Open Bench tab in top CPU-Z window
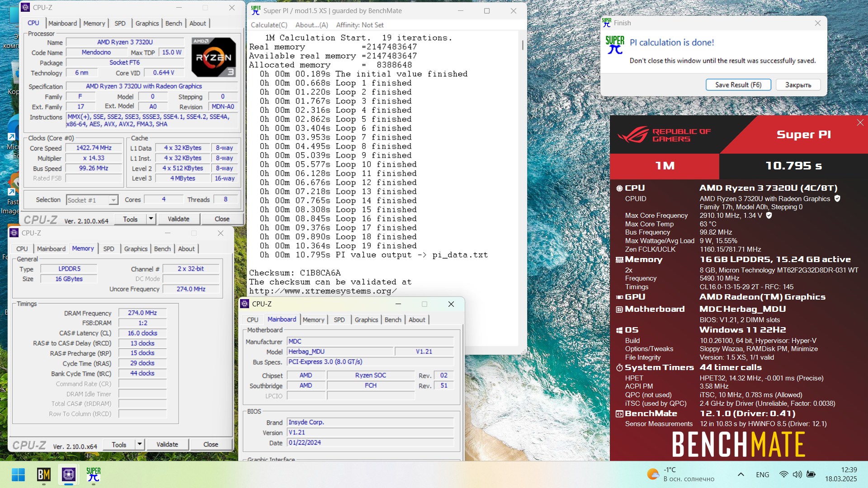This screenshot has height=488, width=868. 174,23
